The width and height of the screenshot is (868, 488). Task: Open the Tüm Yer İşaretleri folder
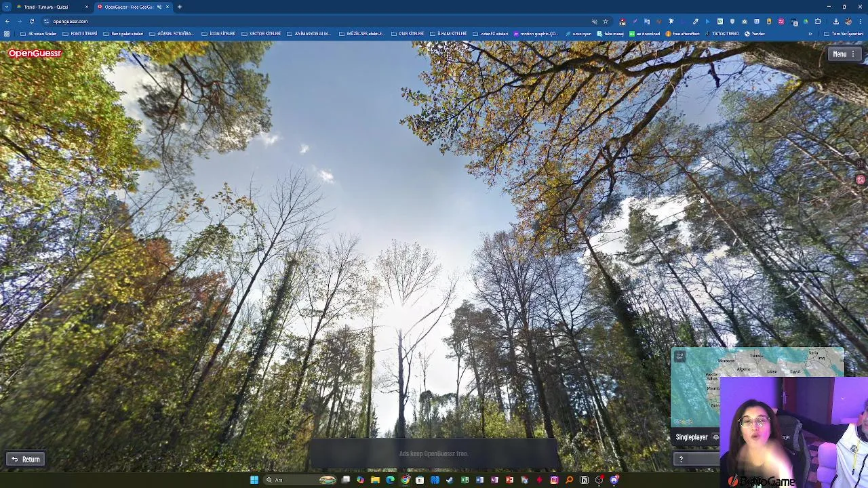tap(844, 34)
